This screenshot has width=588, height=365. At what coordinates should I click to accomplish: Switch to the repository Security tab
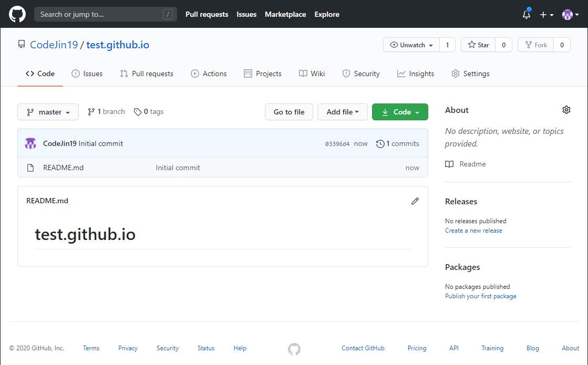point(361,74)
